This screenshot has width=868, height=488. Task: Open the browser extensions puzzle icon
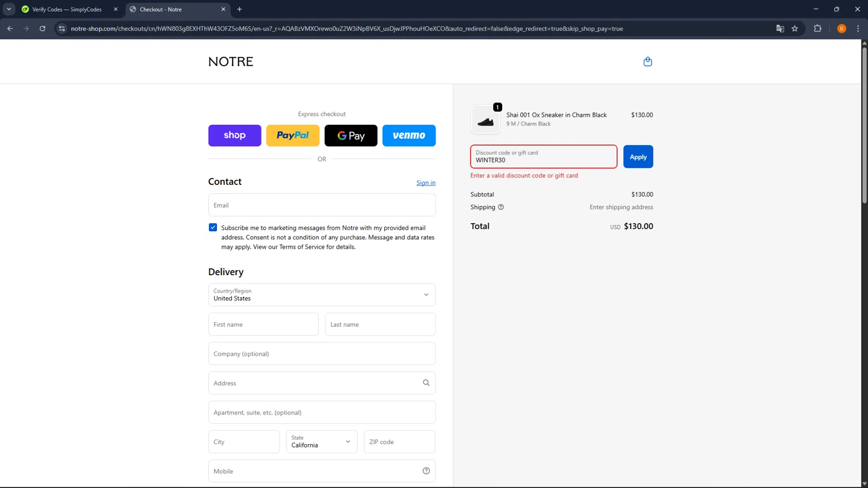(x=818, y=28)
